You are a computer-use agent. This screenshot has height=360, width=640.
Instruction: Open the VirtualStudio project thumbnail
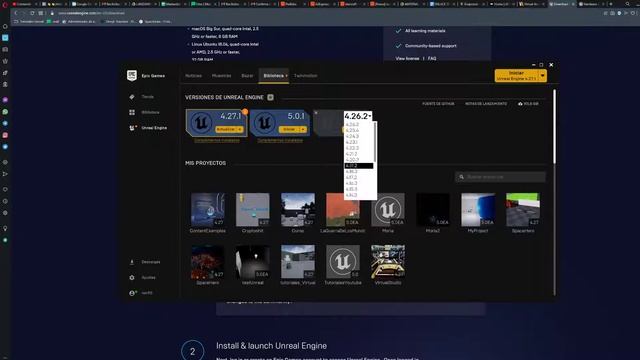[x=388, y=262]
